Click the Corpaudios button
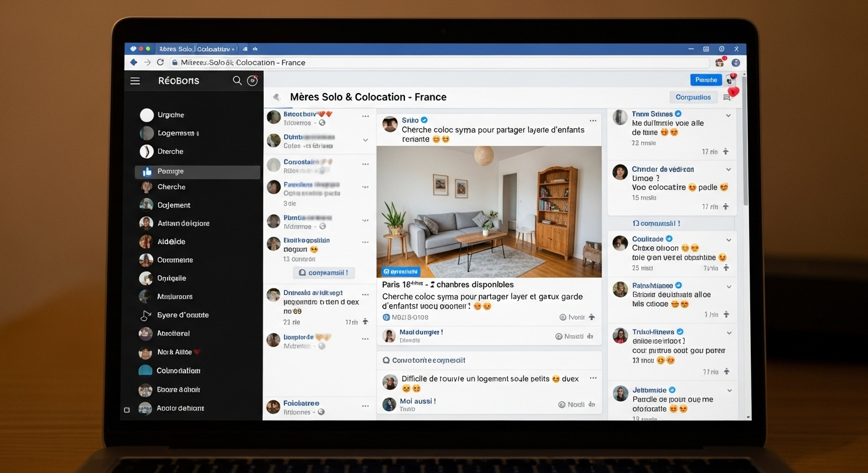This screenshot has width=868, height=473. (693, 97)
